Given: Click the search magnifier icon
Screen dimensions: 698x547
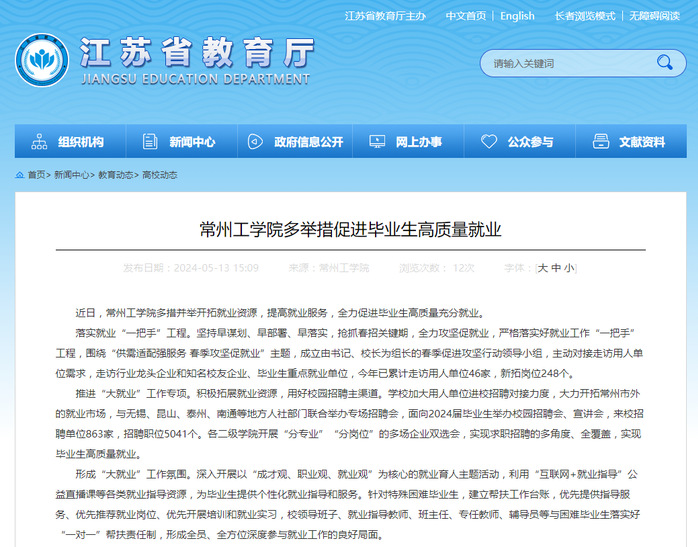Looking at the screenshot, I should [664, 63].
